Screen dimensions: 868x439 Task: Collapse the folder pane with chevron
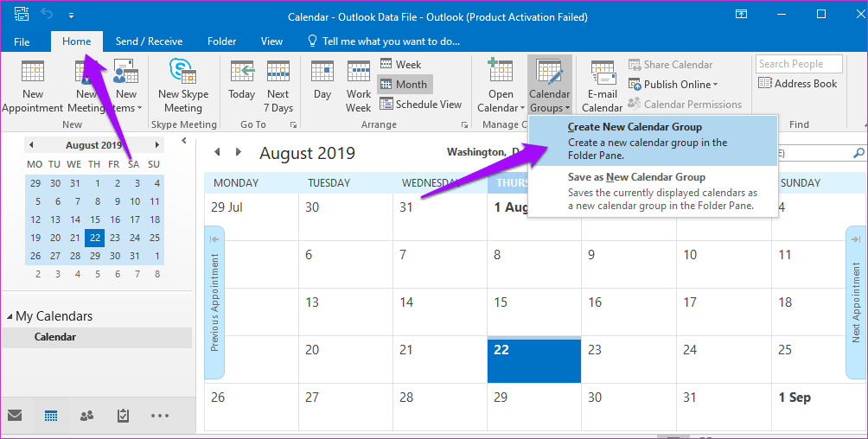point(184,141)
